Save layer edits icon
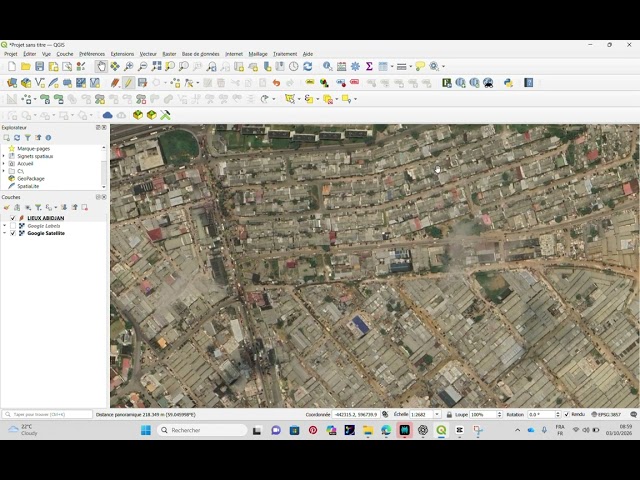The width and height of the screenshot is (640, 480). [x=142, y=83]
